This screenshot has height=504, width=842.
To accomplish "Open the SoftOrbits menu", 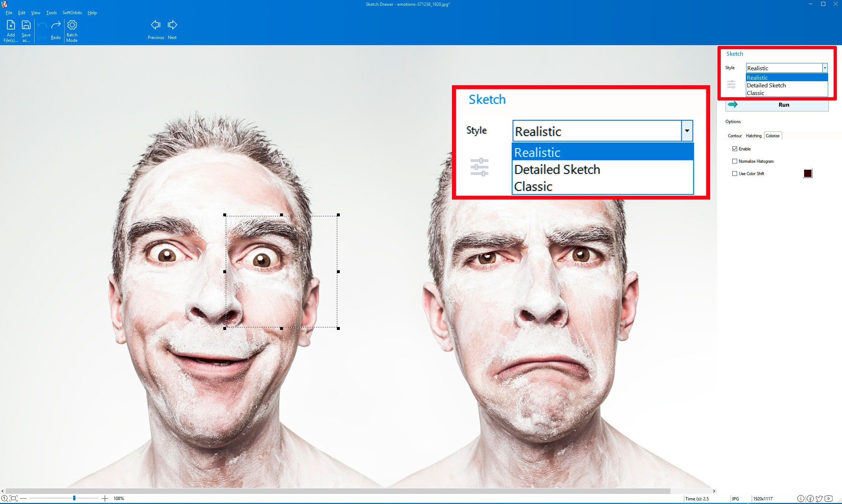I will 71,13.
